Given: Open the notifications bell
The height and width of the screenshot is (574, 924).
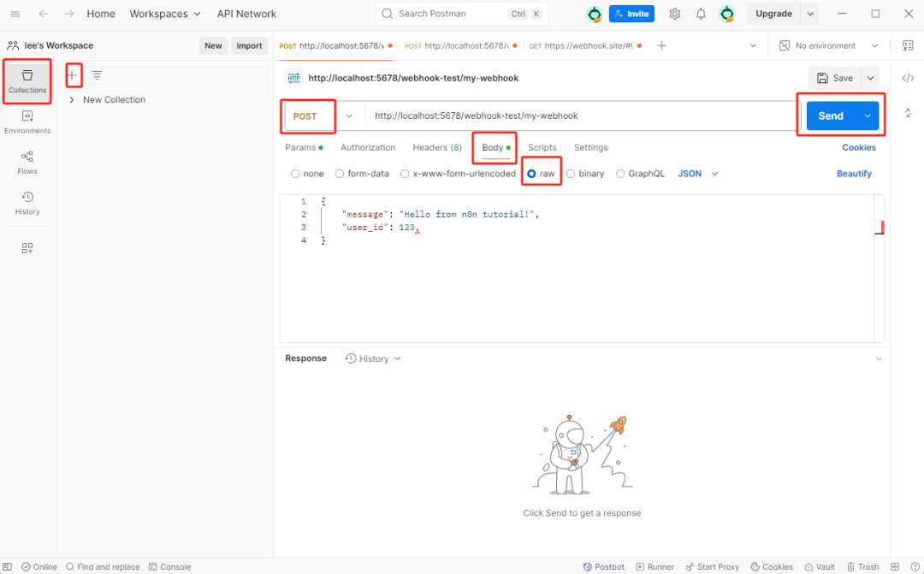Looking at the screenshot, I should click(x=701, y=14).
